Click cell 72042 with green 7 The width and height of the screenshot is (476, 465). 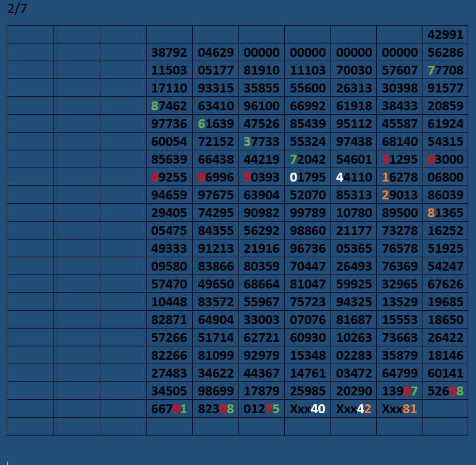(x=308, y=159)
